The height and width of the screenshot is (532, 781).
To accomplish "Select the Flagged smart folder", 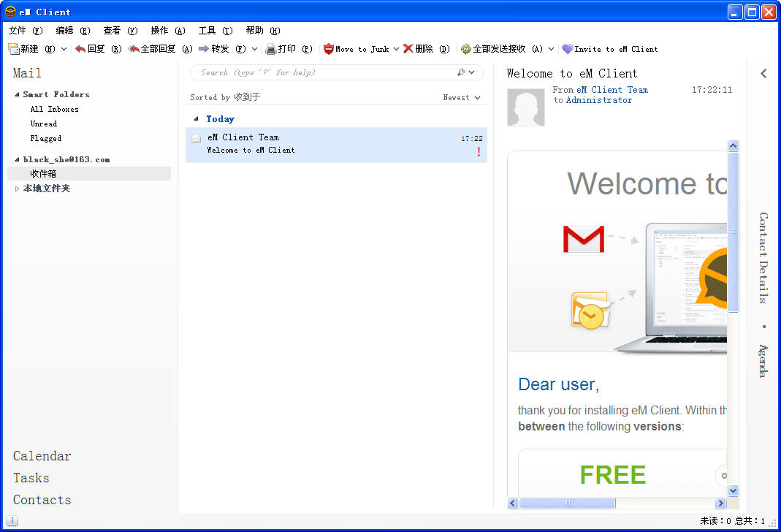I will tap(46, 138).
